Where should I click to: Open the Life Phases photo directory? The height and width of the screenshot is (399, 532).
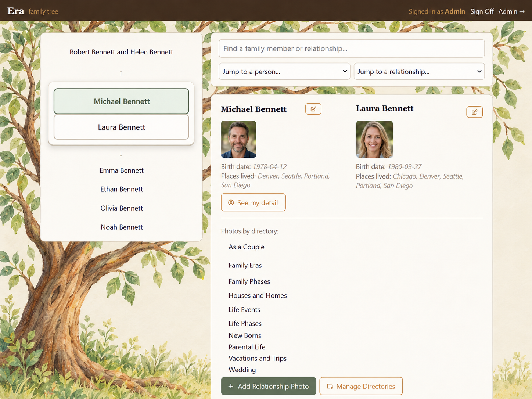tap(245, 323)
